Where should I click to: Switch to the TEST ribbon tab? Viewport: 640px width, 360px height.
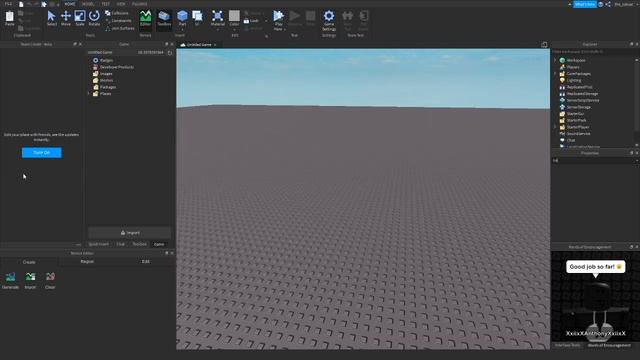105,4
